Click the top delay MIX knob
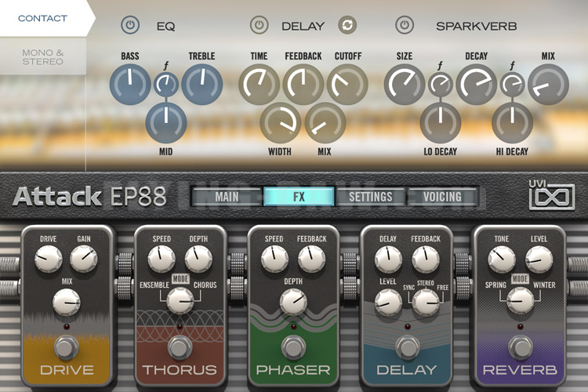The width and height of the screenshot is (588, 392). (x=325, y=122)
